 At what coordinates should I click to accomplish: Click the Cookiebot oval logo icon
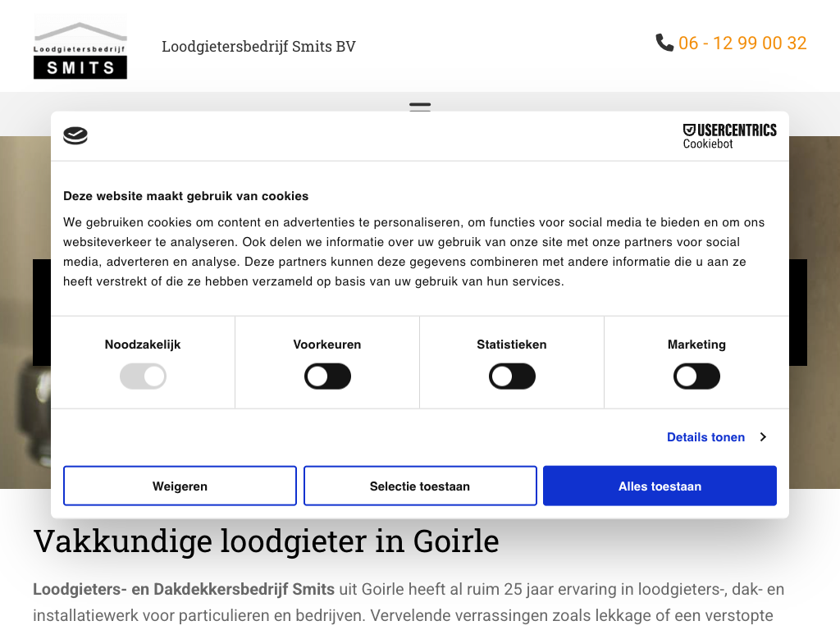75,136
